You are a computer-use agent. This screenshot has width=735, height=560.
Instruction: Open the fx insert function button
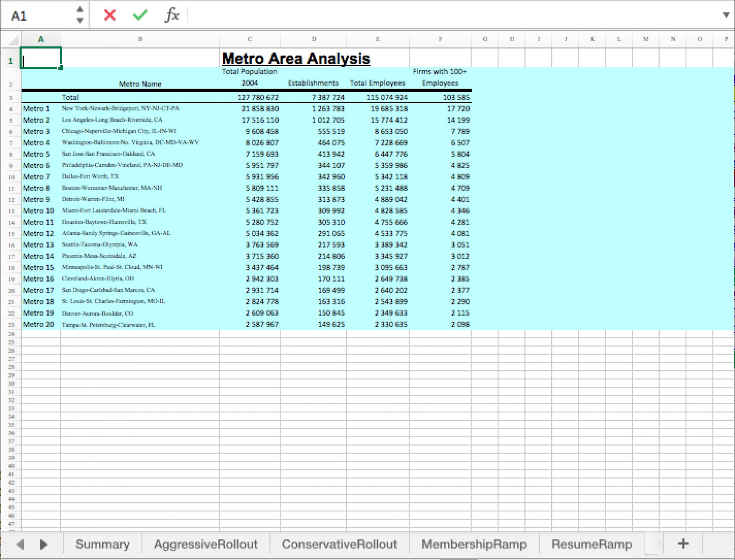pos(172,15)
